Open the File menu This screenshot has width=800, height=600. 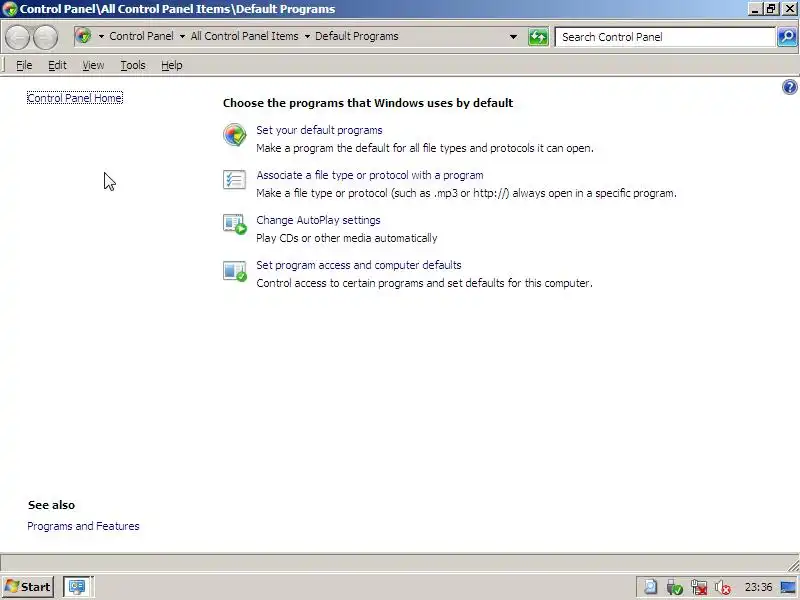24,65
